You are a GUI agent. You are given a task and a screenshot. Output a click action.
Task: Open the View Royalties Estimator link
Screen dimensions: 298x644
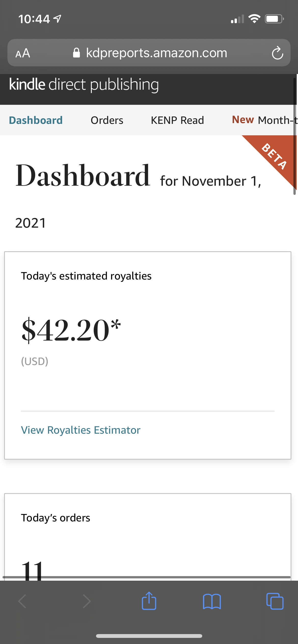click(80, 430)
